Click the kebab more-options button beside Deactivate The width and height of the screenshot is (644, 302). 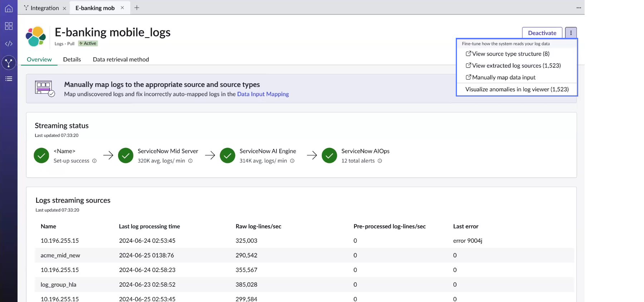pos(571,33)
